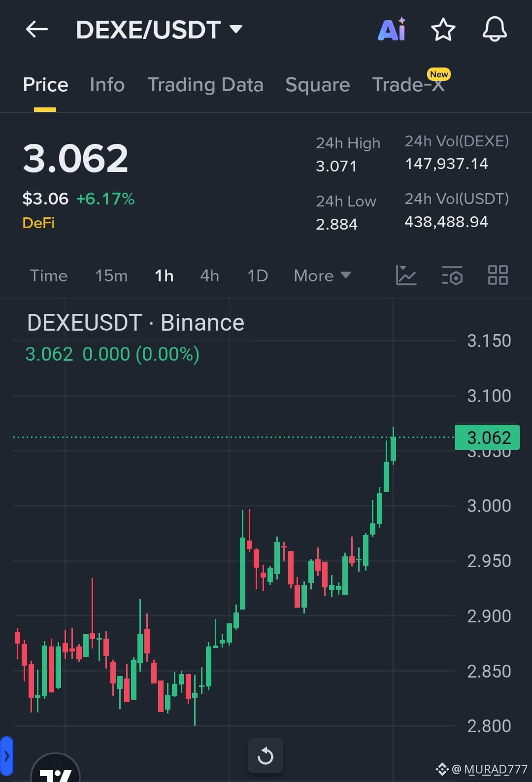Tap the +6.17% change value
The image size is (532, 782).
105,199
